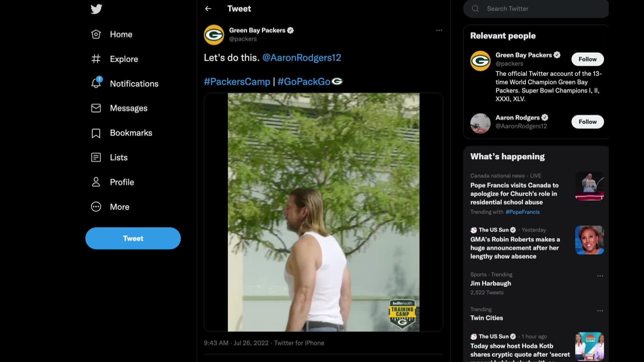Click the Profile person icon
Viewport: 644px width, 362px height.
point(96,182)
